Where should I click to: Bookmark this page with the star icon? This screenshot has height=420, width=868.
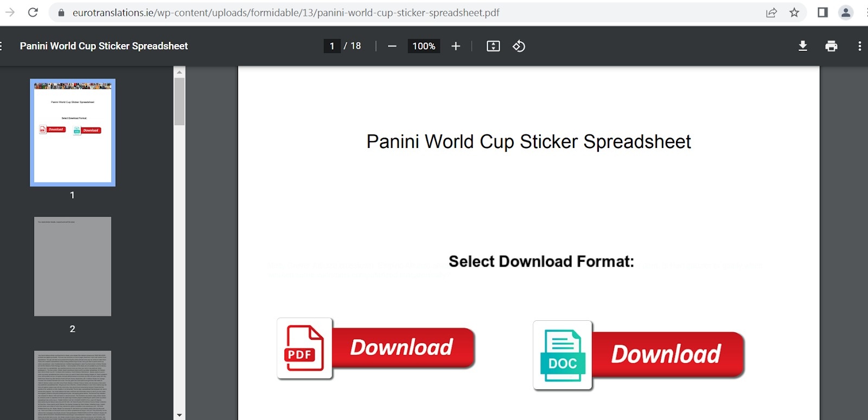click(794, 12)
